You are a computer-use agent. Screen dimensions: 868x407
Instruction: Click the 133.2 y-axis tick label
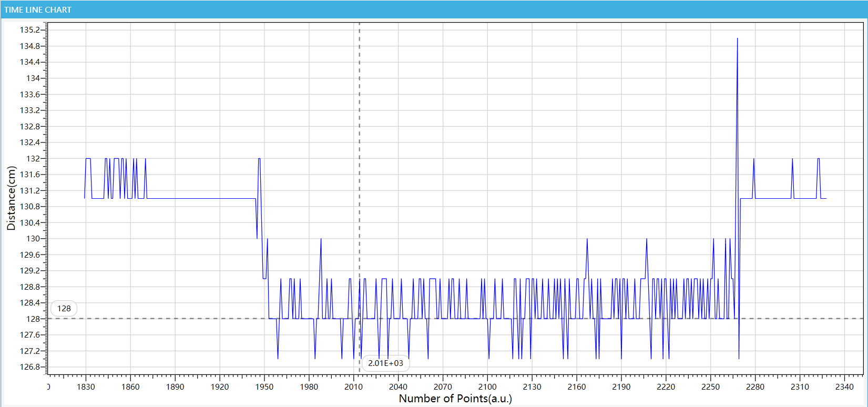point(30,110)
